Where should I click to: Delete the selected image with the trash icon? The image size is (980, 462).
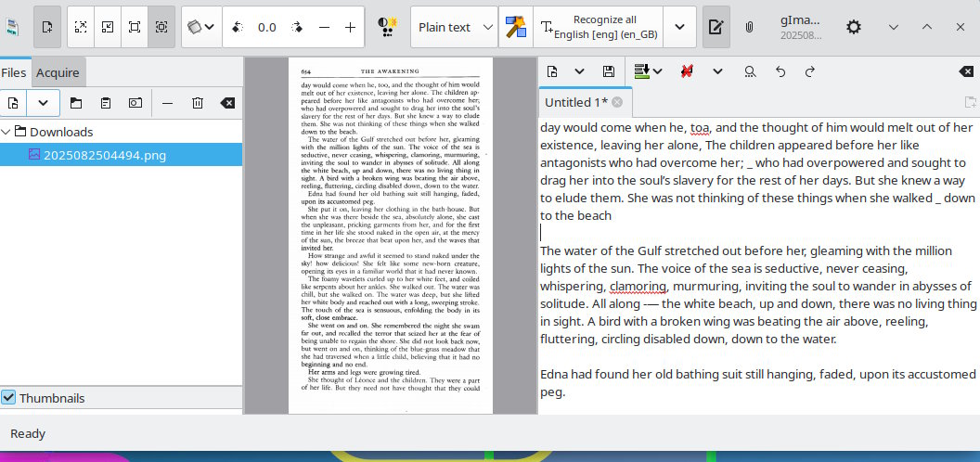click(x=198, y=103)
